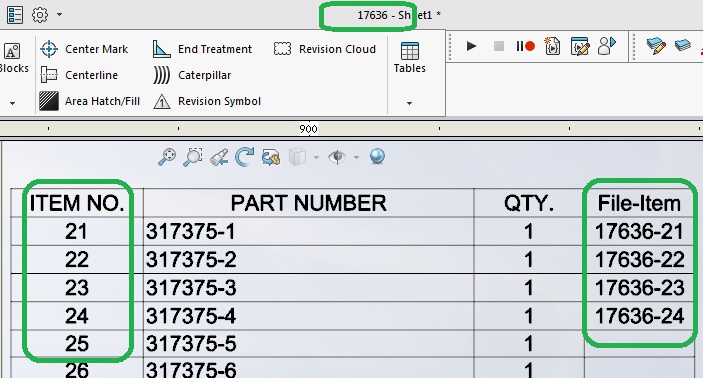This screenshot has width=703, height=378.
Task: Add a Revision Cloud
Action: 325,49
